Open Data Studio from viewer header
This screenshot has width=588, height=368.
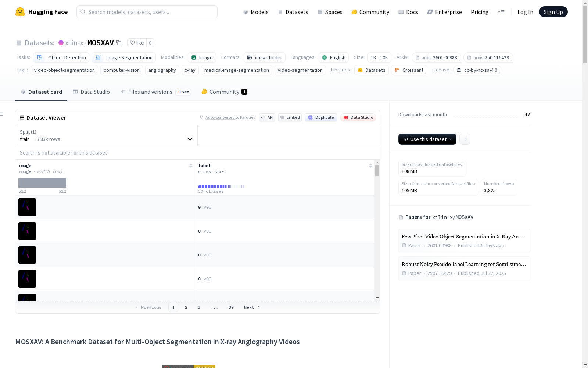click(x=358, y=117)
